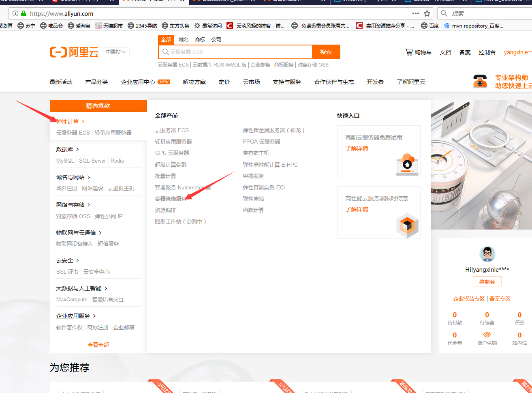Open the 云服务器 ECS link under 全部产品
Viewport: 532px width, 393px height.
click(x=172, y=130)
